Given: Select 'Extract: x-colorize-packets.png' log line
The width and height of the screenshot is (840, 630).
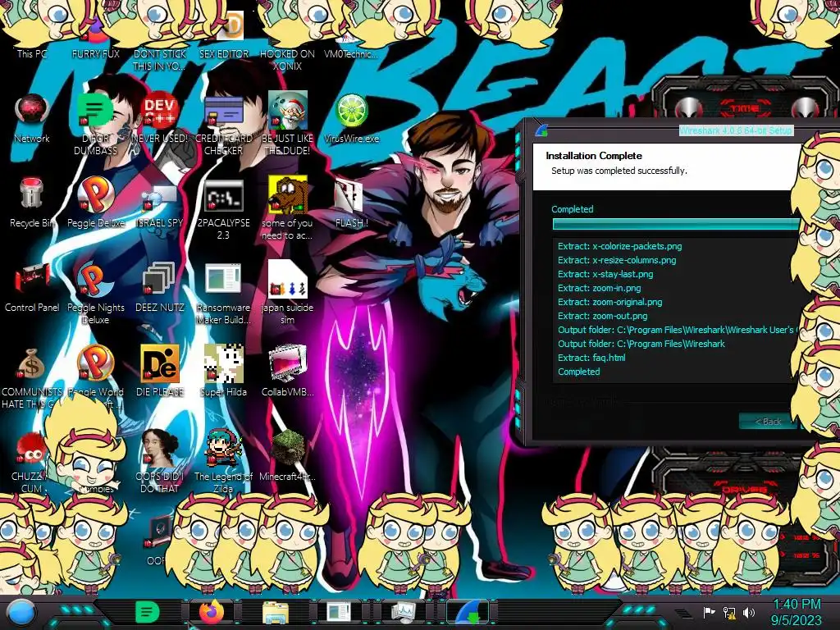Looking at the screenshot, I should tap(620, 246).
